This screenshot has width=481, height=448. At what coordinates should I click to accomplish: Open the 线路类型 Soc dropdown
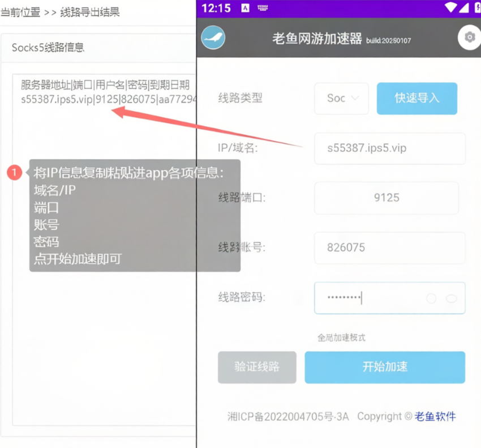tap(341, 98)
